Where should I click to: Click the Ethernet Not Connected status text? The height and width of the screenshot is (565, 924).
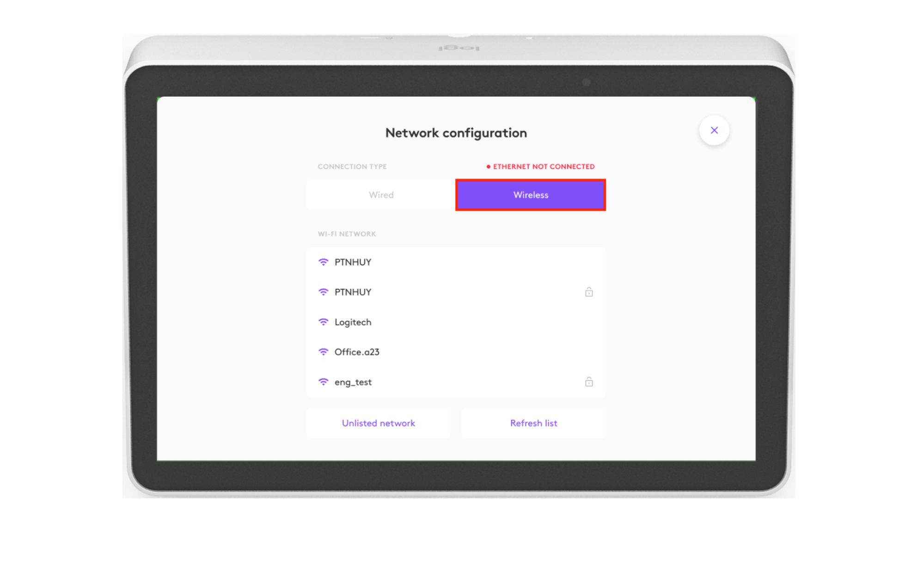[x=544, y=166]
